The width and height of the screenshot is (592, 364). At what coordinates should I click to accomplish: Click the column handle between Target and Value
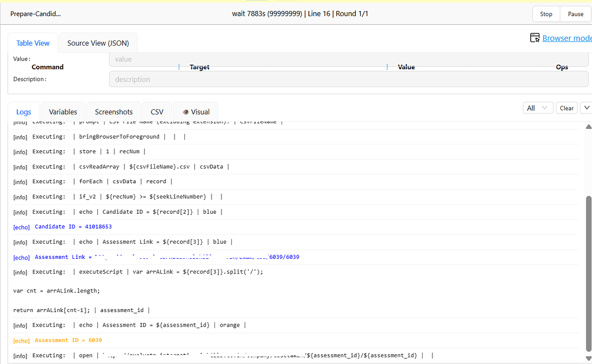tap(387, 67)
